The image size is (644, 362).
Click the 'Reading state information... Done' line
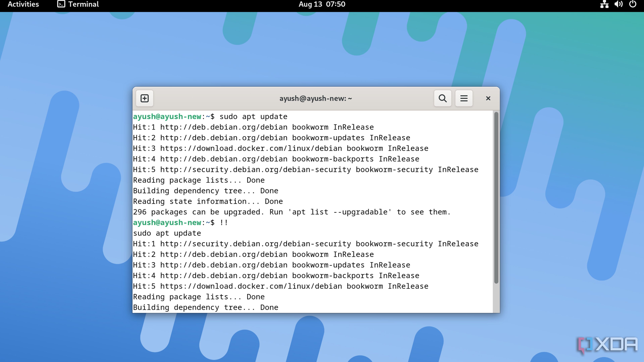(208, 201)
